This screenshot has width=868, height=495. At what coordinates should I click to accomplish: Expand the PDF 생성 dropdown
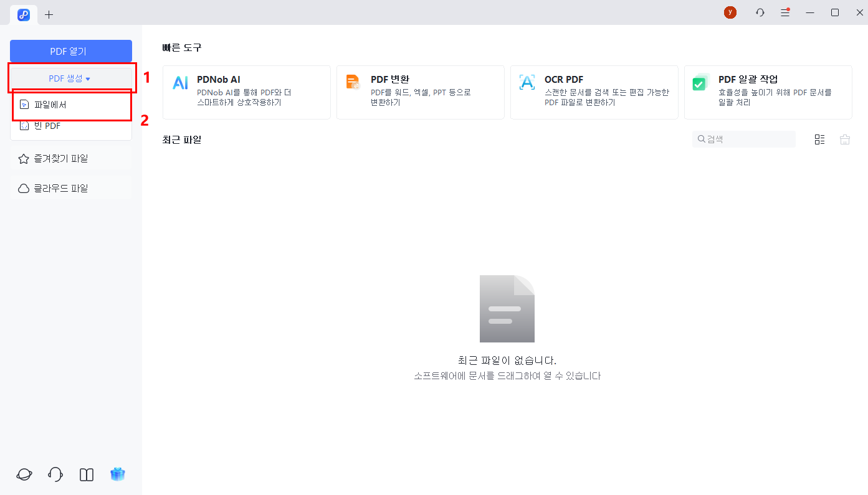[x=71, y=77]
